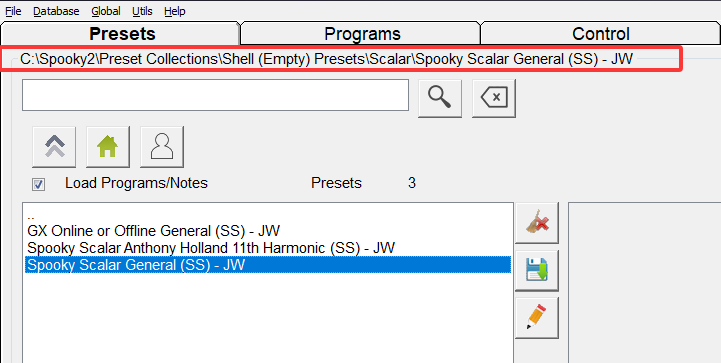Open the Global menu
Viewport: 721px width, 363px height.
(x=106, y=11)
